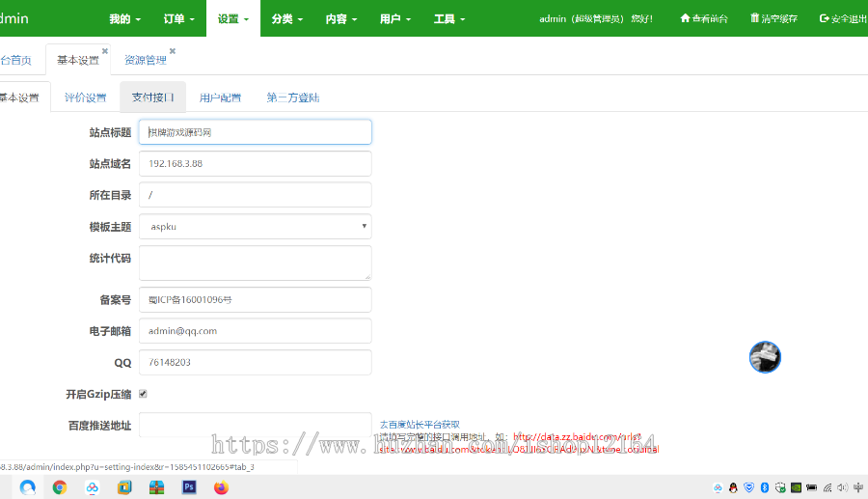The width and height of the screenshot is (868, 499).
Task: Click the security shield with green check tray icon
Action: pyautogui.click(x=780, y=488)
